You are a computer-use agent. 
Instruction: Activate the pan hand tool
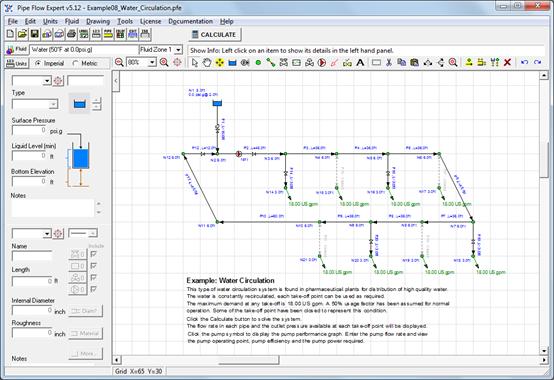tap(207, 63)
